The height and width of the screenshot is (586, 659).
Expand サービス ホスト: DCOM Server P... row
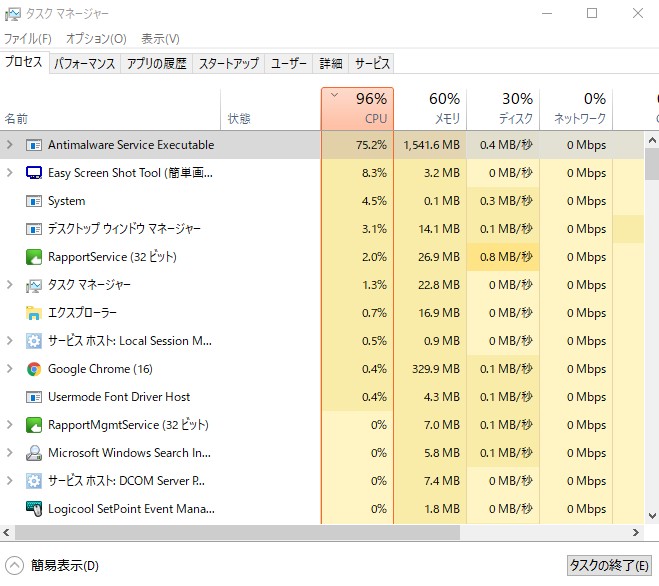(10, 481)
